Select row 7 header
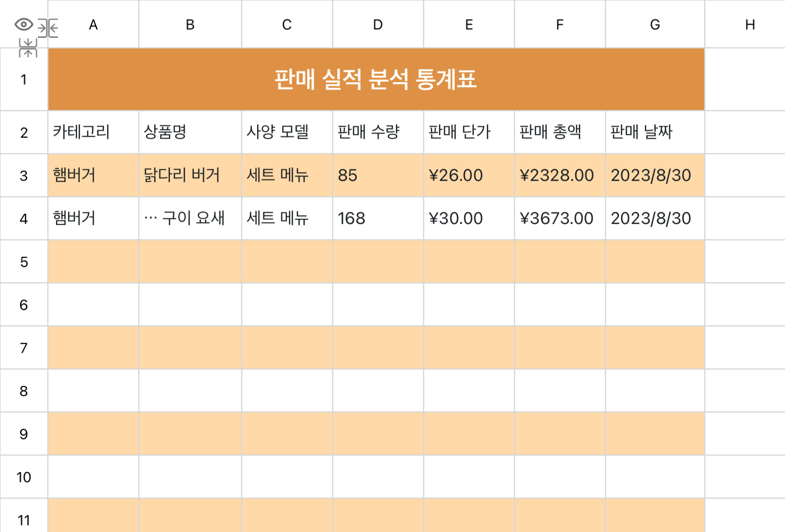The height and width of the screenshot is (532, 785). (23, 348)
